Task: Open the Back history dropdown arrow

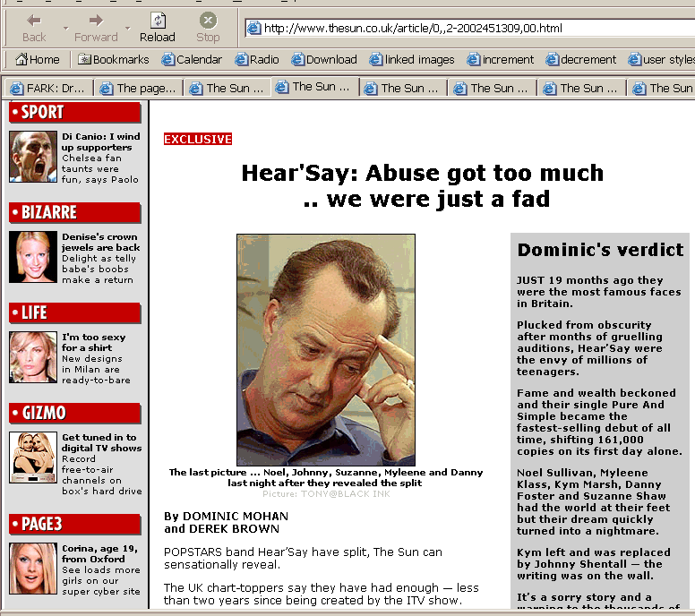Action: [x=65, y=29]
